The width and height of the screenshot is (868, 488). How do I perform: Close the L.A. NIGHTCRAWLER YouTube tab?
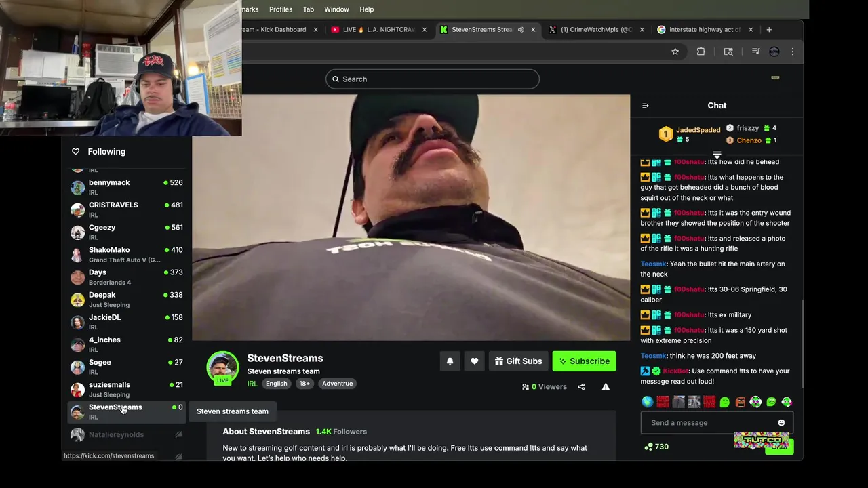point(425,30)
